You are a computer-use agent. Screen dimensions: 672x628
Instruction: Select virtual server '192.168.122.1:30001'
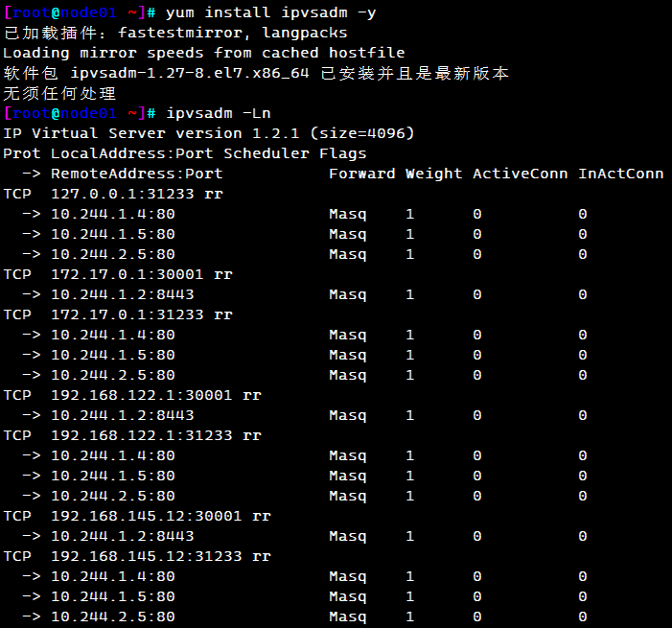142,395
